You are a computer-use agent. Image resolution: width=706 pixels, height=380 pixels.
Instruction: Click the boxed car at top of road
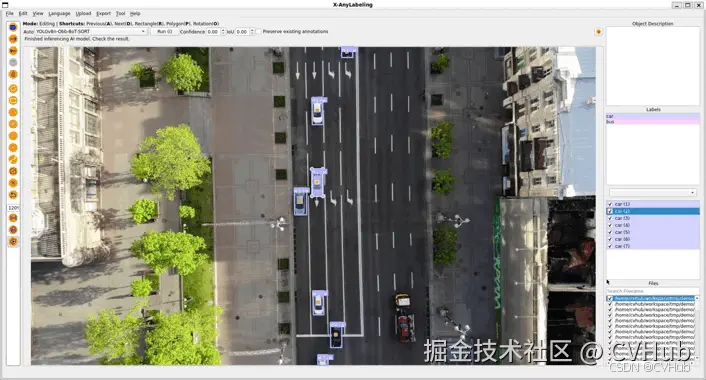[347, 53]
